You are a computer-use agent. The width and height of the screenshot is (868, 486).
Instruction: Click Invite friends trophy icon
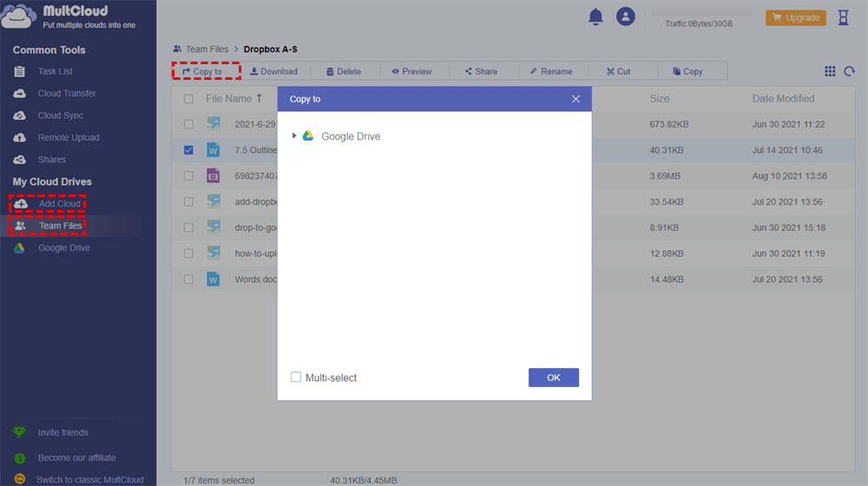click(x=19, y=432)
